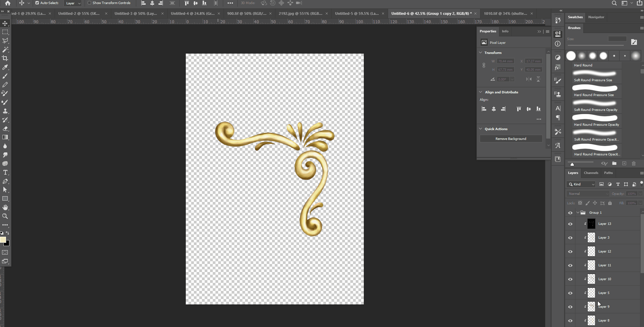Image resolution: width=644 pixels, height=327 pixels.
Task: Open the Kind filter dropdown in Layers
Action: [x=581, y=184]
